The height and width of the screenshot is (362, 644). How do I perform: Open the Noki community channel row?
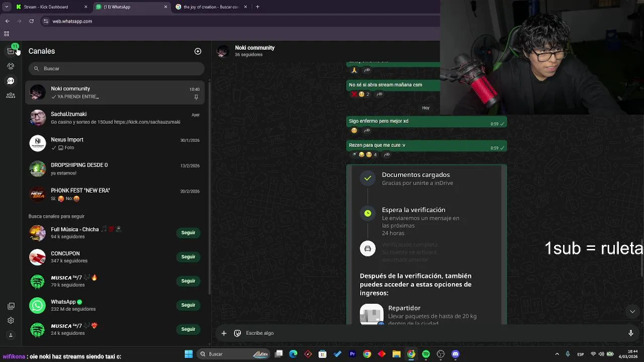click(x=115, y=93)
